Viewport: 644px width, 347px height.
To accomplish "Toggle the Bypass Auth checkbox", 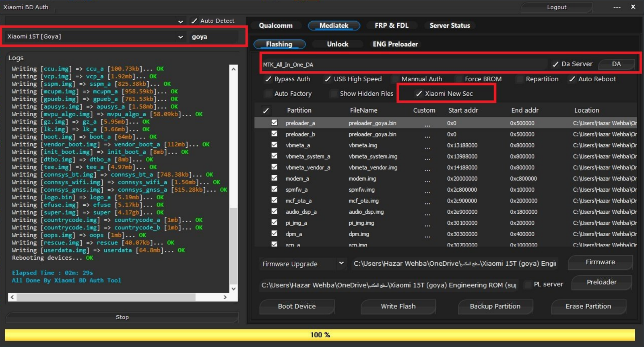I will [268, 79].
